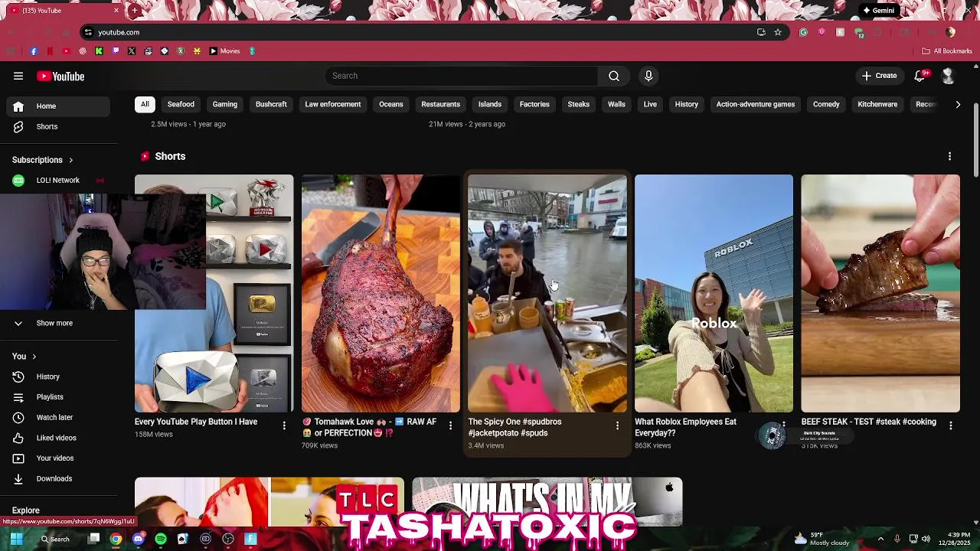Viewport: 980px width, 551px height.
Task: Play What Roblox Employees Eat short thumbnail
Action: [714, 293]
